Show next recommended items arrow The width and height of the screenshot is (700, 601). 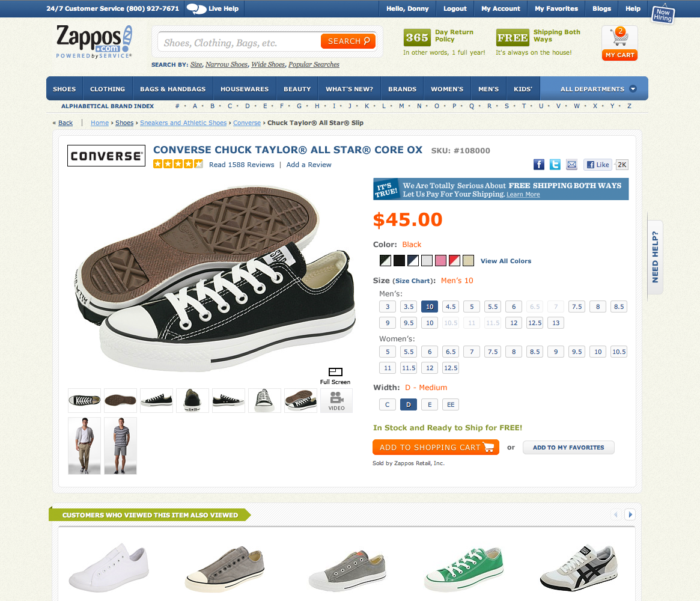[630, 514]
